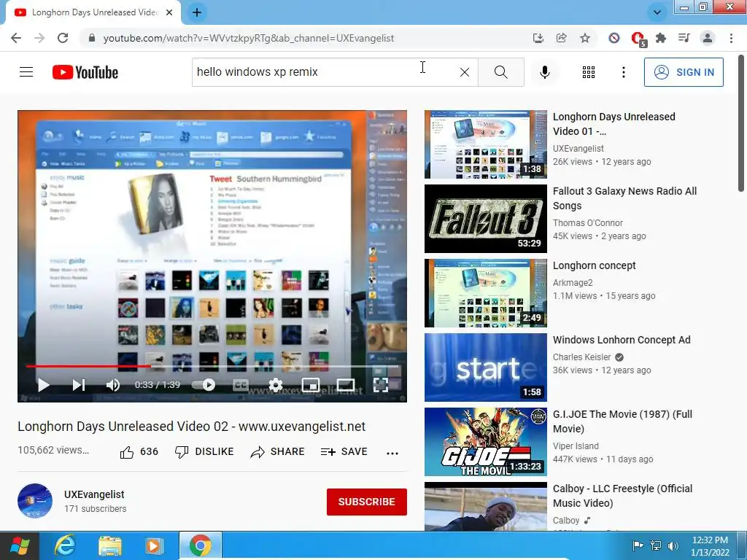Click the install app icon in the address bar
Screen dimensions: 747x560
pos(538,38)
